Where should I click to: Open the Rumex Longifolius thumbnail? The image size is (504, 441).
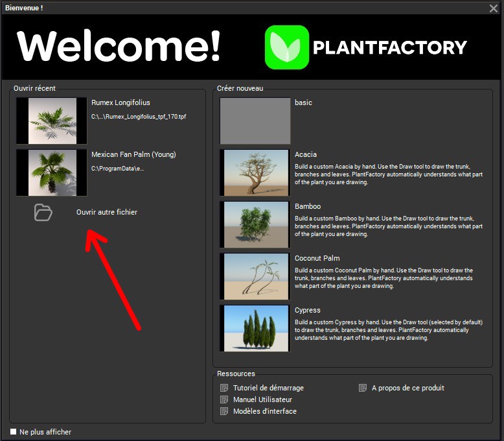[52, 121]
